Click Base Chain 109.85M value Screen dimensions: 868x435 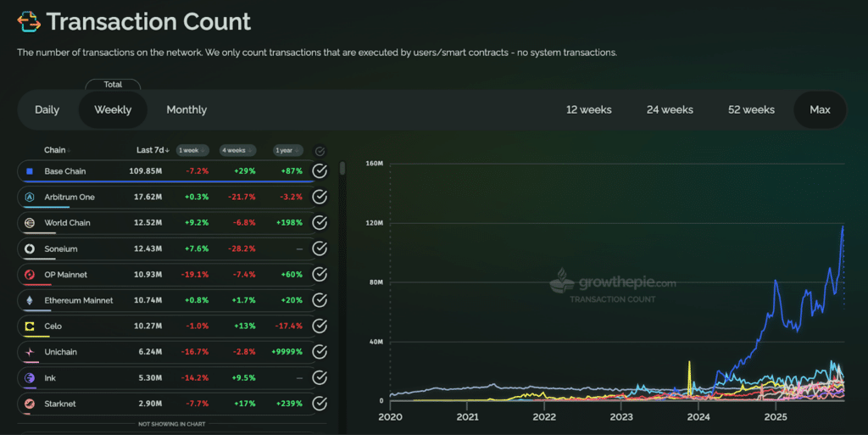point(146,171)
